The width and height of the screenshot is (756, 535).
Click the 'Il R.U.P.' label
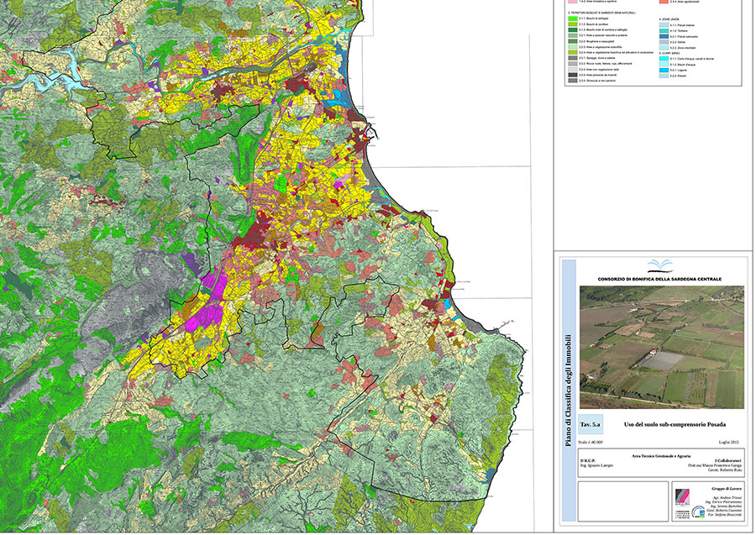[587, 461]
